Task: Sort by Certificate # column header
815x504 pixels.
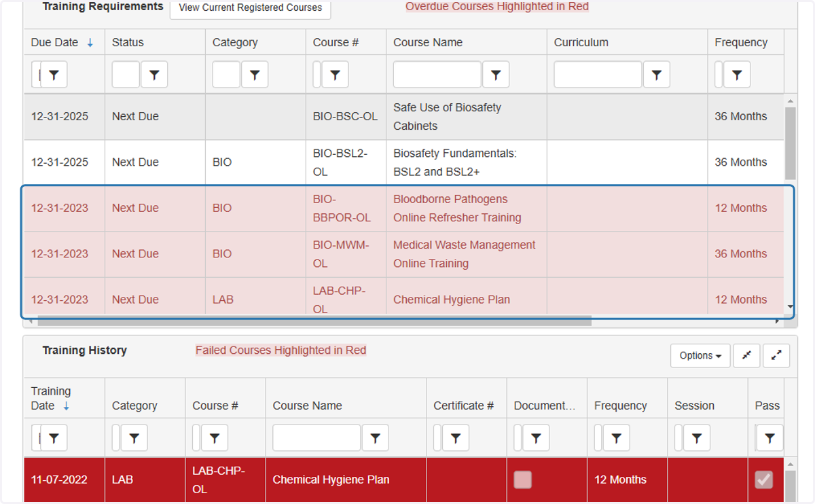Action: [x=464, y=406]
